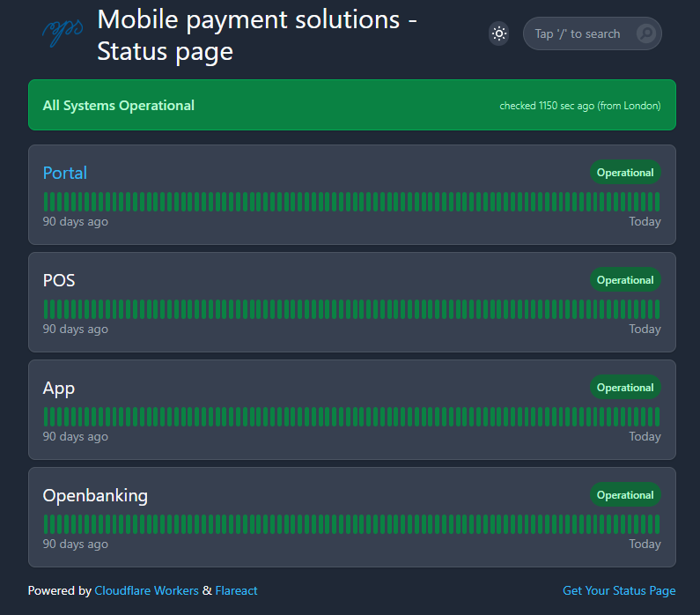Image resolution: width=700 pixels, height=615 pixels.
Task: Click the All Systems Operational text
Action: click(x=118, y=106)
